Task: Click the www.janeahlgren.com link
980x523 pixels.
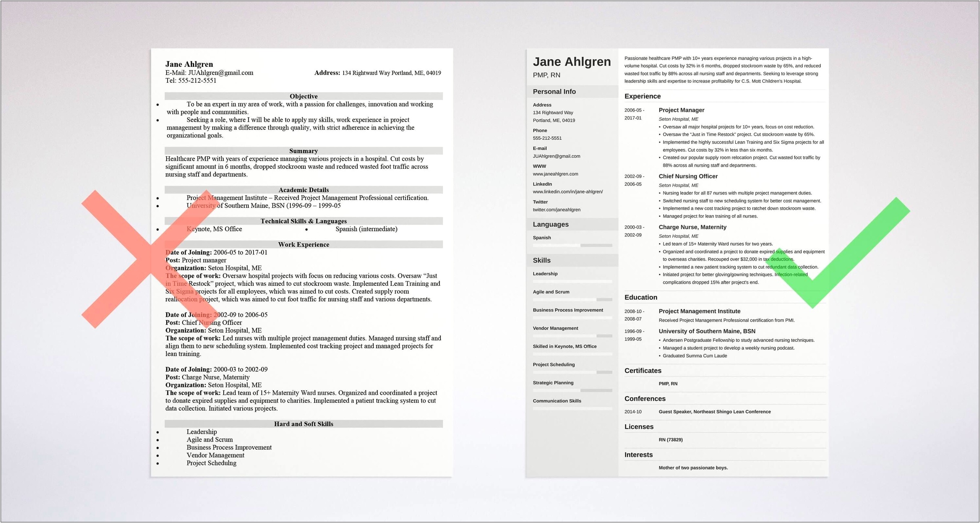Action: coord(554,175)
